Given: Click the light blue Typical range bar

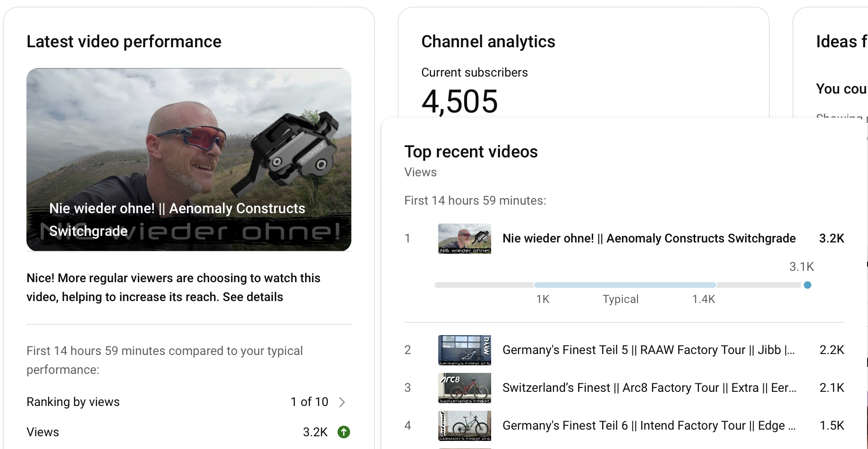Looking at the screenshot, I should point(625,285).
